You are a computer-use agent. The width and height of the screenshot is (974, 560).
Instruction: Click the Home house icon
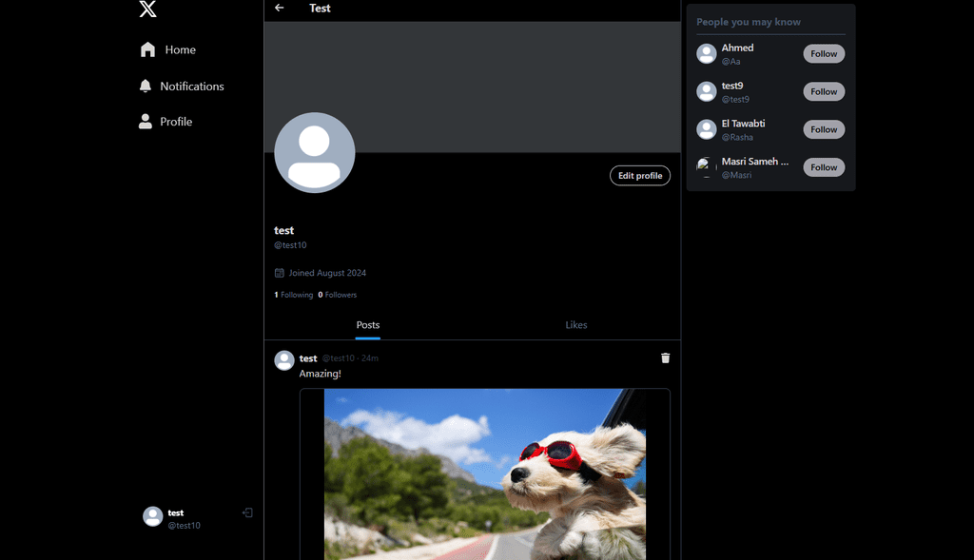(x=147, y=49)
